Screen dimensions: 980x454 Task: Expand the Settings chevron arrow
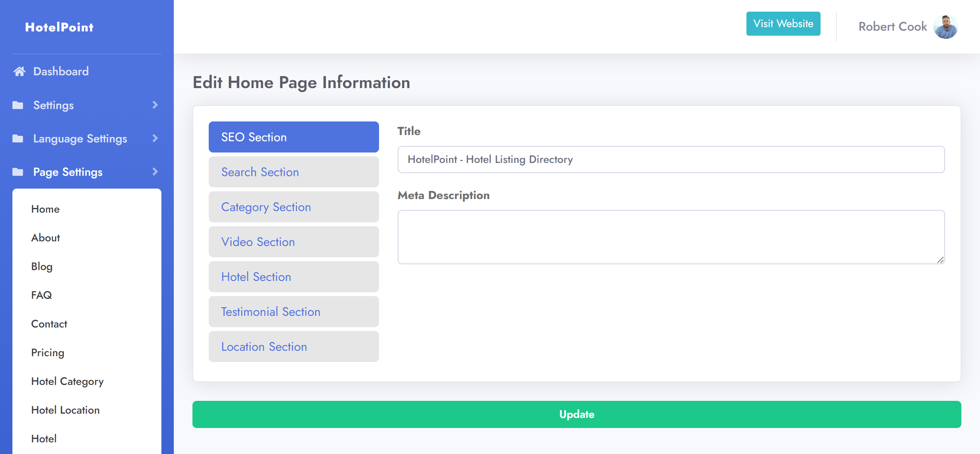pyautogui.click(x=155, y=105)
